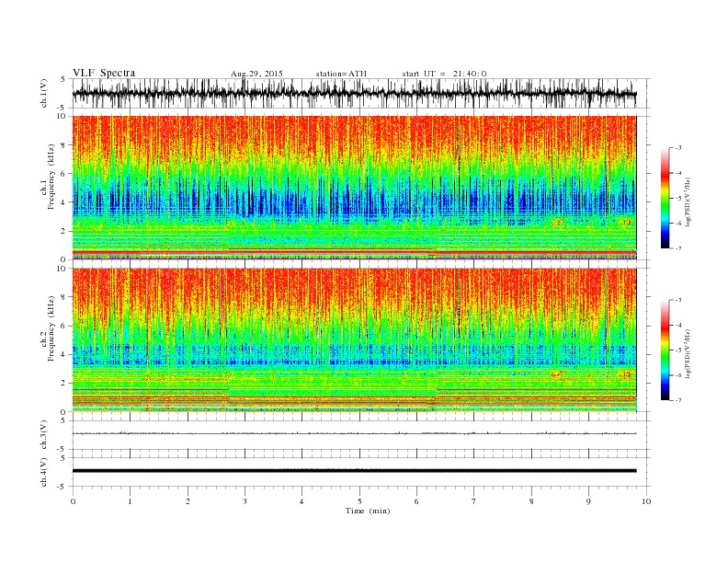Click the time axis tick label "3"
Image resolution: width=728 pixels, height=563 pixels.
[x=245, y=501]
